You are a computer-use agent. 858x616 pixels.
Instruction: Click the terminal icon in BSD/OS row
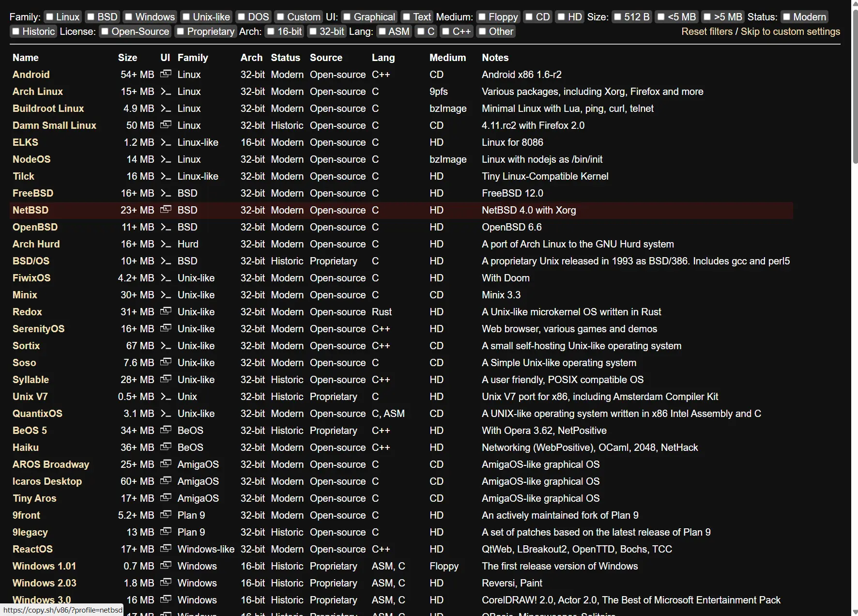(x=166, y=261)
